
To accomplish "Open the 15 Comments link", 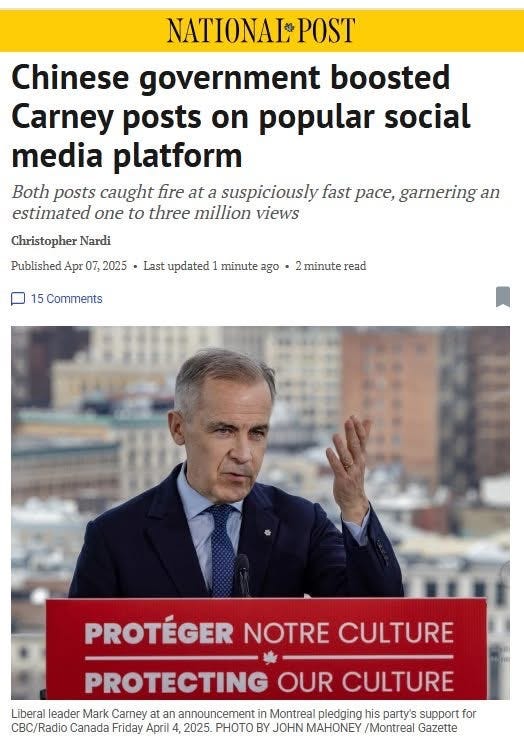I will coord(66,299).
